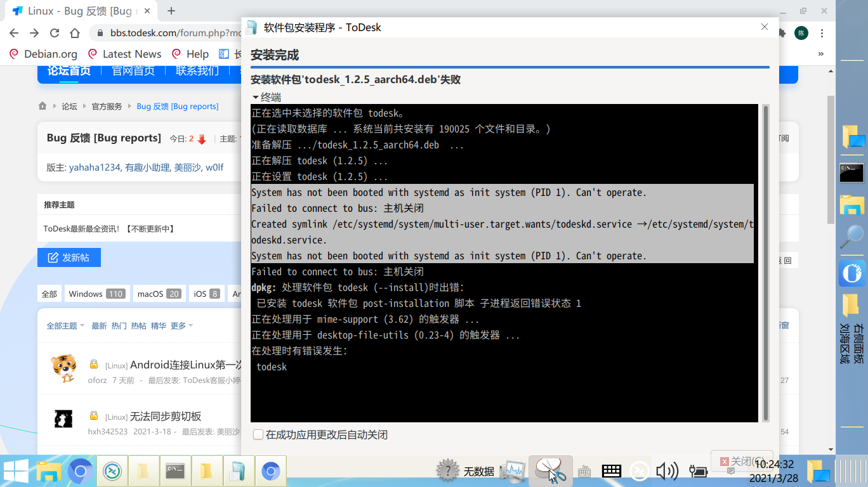Select the 官网首页 nav tab
This screenshot has height=487, width=868.
(x=133, y=70)
